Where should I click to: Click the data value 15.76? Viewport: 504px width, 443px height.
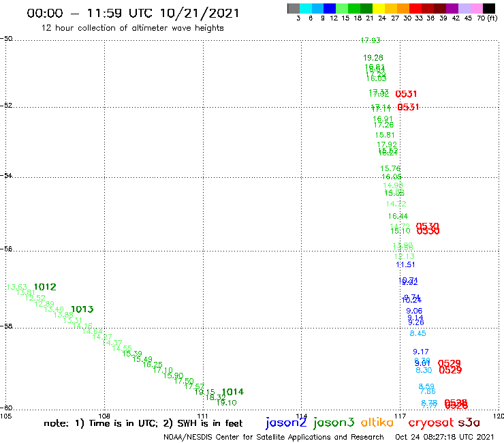[390, 168]
